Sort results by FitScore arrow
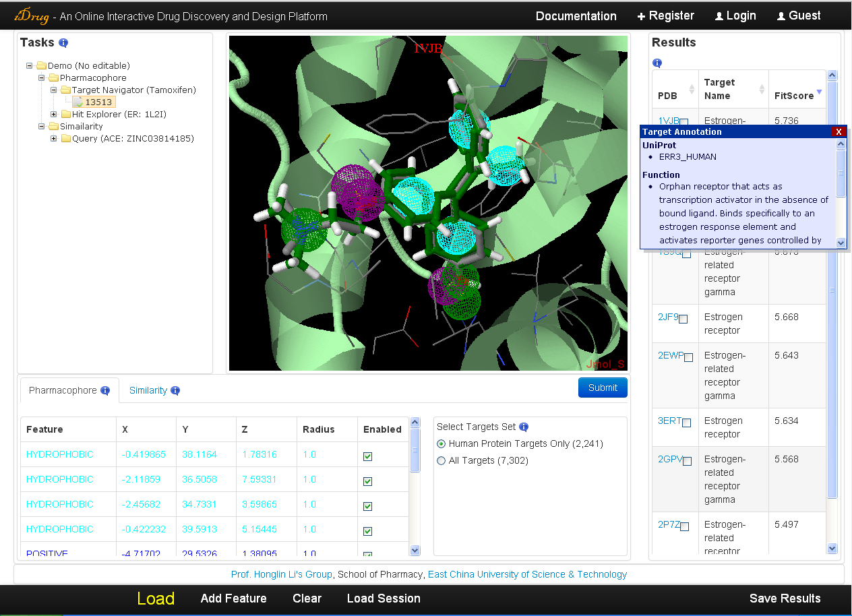 click(x=819, y=92)
